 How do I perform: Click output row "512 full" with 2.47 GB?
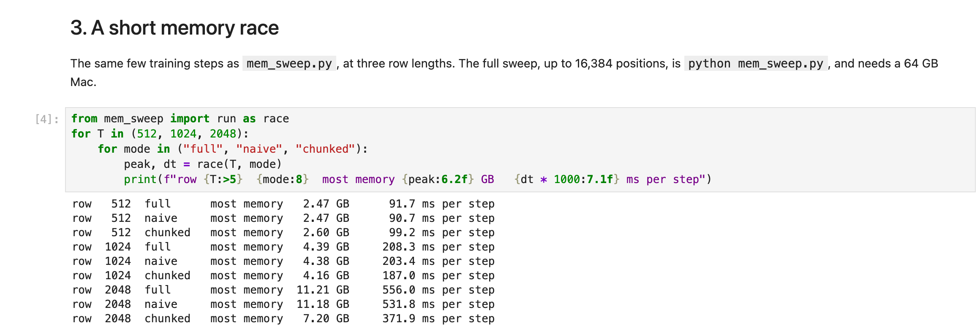point(283,204)
